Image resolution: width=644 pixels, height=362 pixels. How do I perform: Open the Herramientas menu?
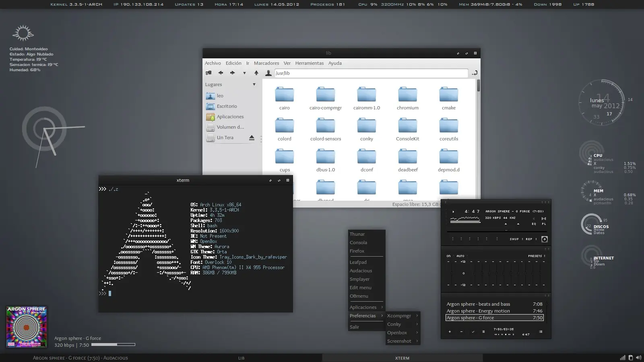(310, 63)
